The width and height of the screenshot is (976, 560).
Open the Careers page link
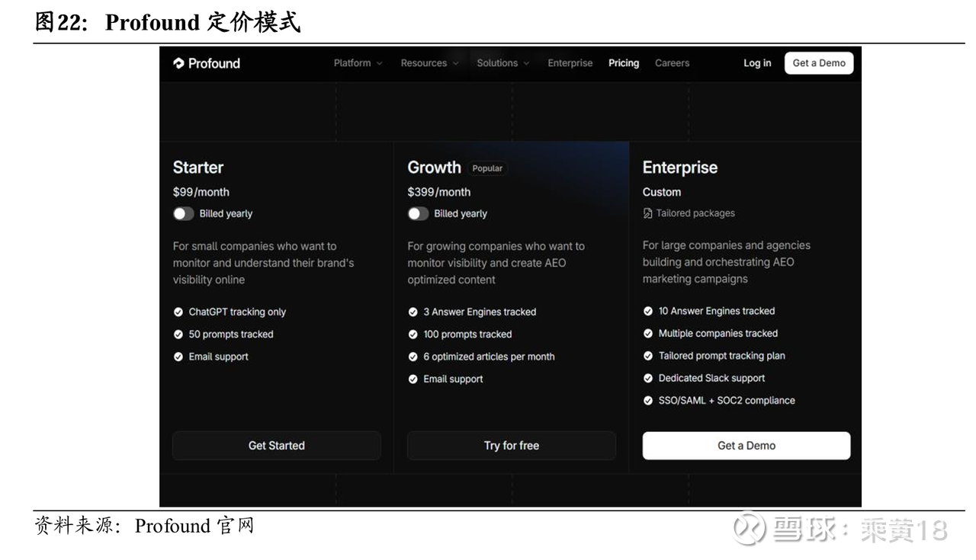(672, 63)
